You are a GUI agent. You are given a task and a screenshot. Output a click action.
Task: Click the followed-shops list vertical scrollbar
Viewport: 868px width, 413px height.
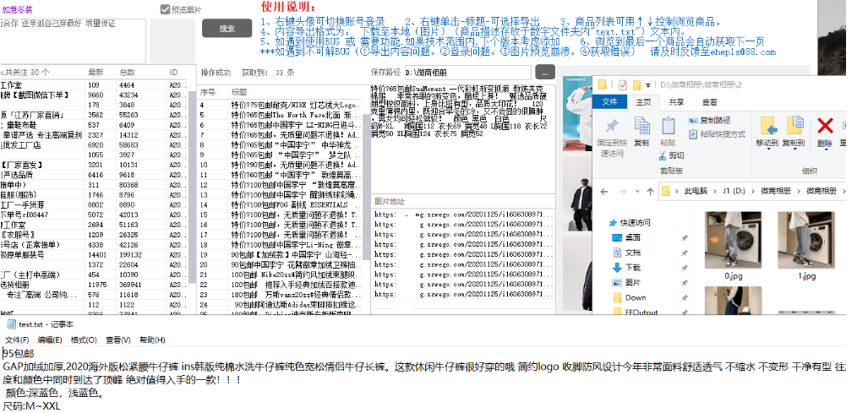click(192, 188)
